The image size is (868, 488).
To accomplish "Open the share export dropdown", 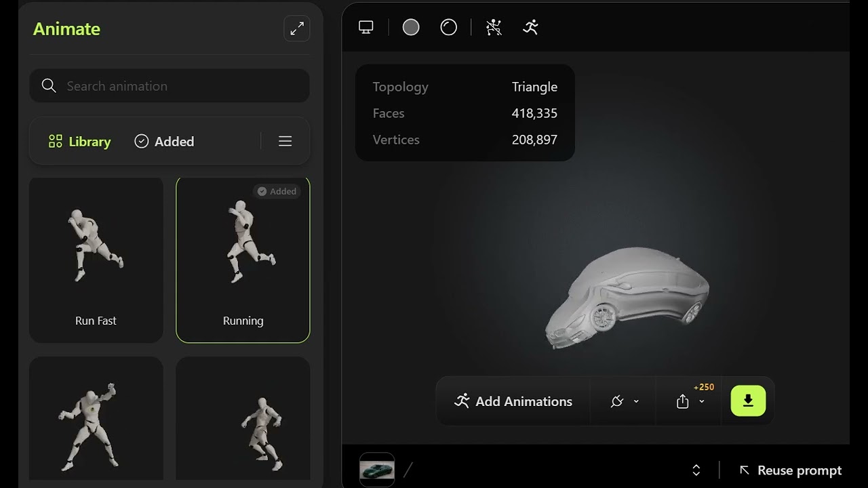I will pos(691,402).
